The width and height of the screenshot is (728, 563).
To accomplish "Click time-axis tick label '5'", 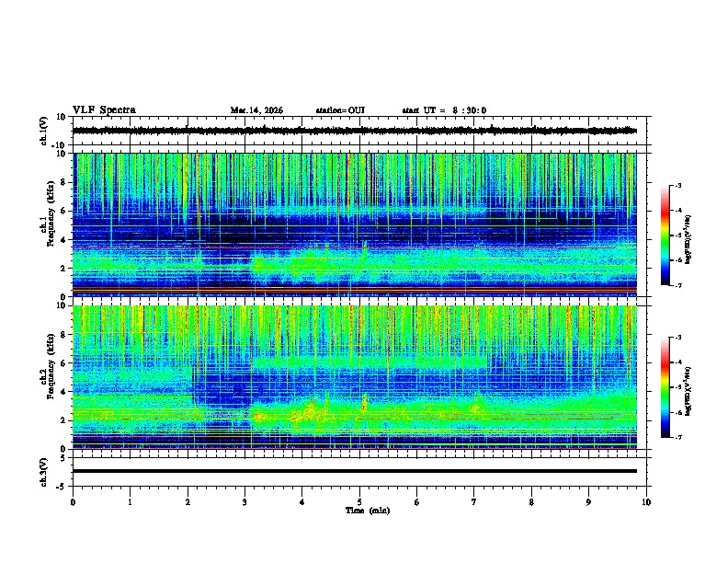I will click(x=359, y=502).
